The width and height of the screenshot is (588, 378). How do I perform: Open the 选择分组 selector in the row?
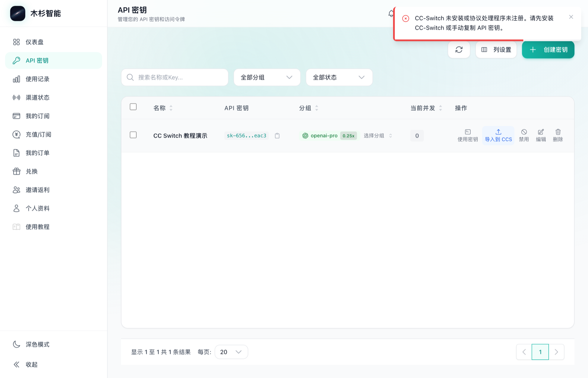coord(378,136)
